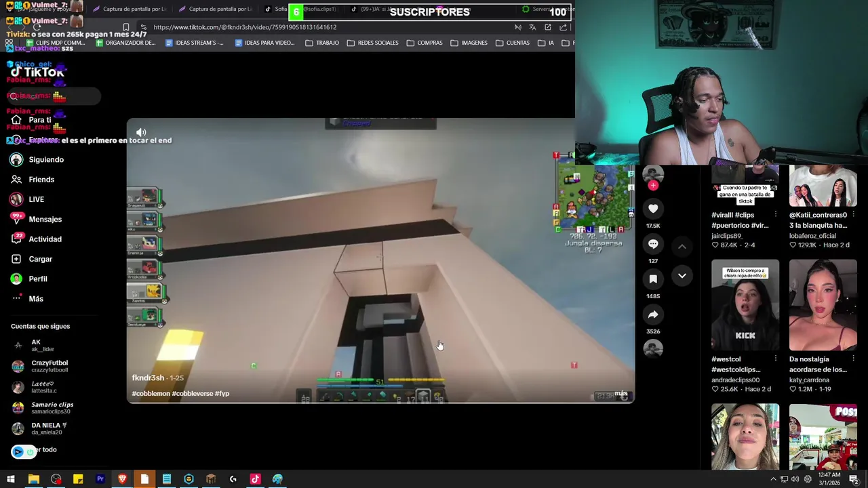Open the REDES SOCIALES bookmarks folder
This screenshot has width=868, height=488.
coord(372,43)
